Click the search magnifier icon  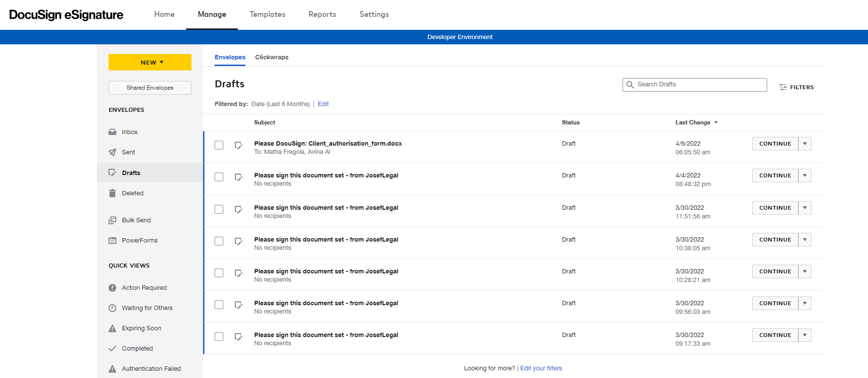pyautogui.click(x=630, y=85)
